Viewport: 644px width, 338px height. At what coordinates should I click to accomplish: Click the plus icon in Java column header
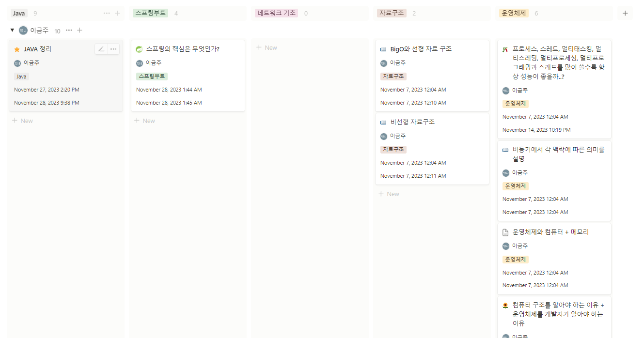(x=117, y=13)
